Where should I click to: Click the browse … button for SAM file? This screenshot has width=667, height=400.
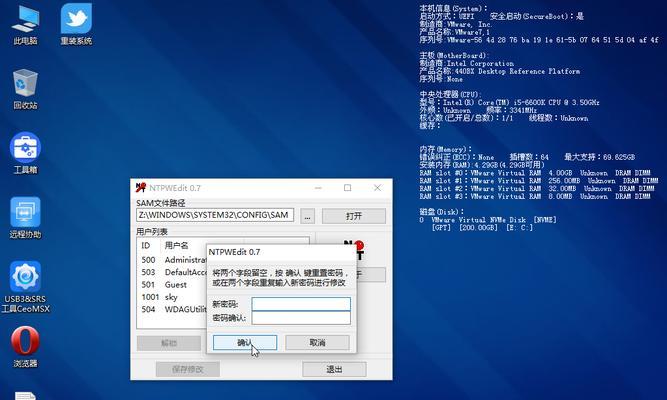(308, 216)
